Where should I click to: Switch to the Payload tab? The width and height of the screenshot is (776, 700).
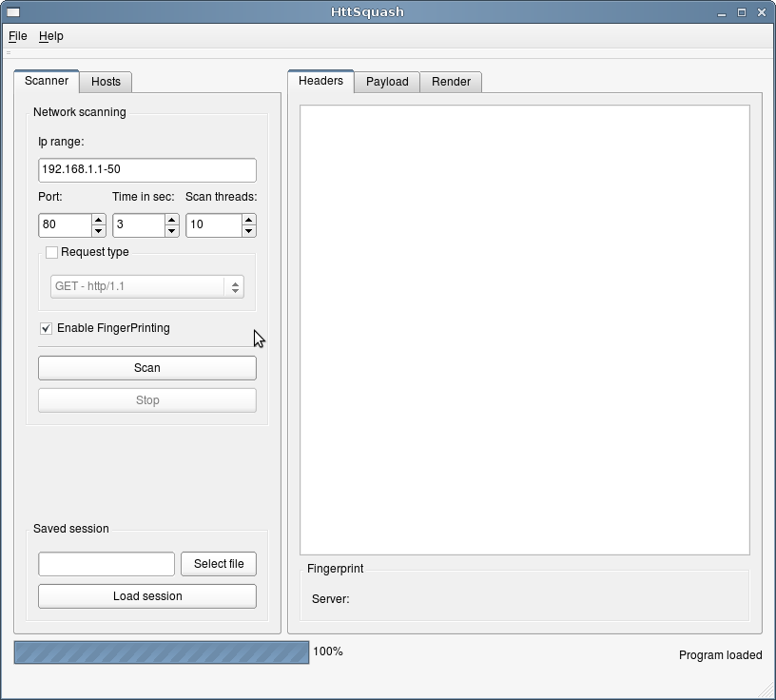pyautogui.click(x=387, y=82)
